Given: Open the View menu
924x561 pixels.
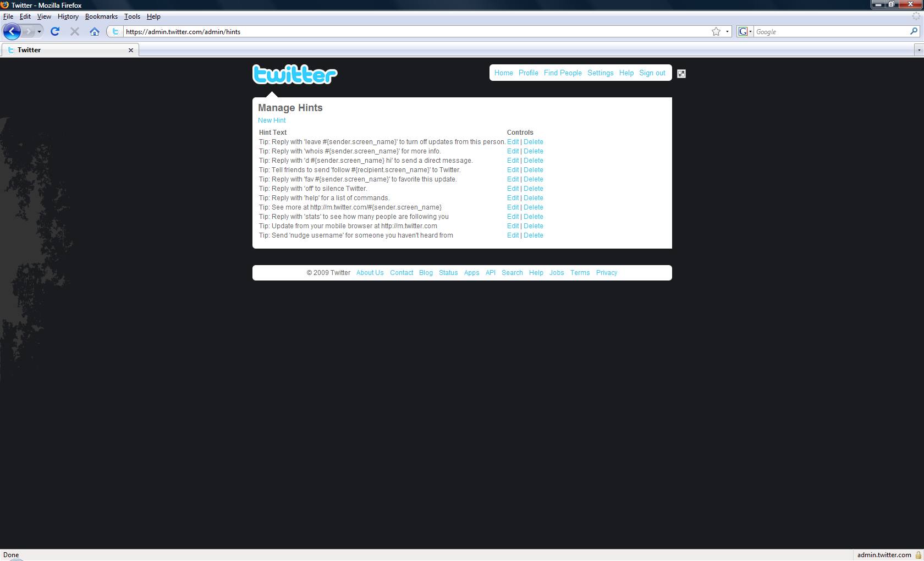Looking at the screenshot, I should [x=44, y=16].
